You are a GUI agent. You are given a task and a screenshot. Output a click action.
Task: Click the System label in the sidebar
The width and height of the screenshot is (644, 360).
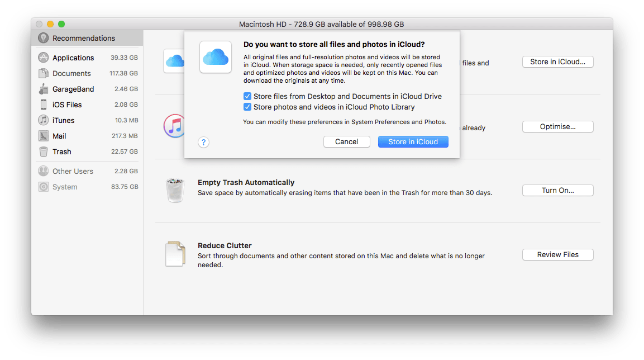pos(65,187)
